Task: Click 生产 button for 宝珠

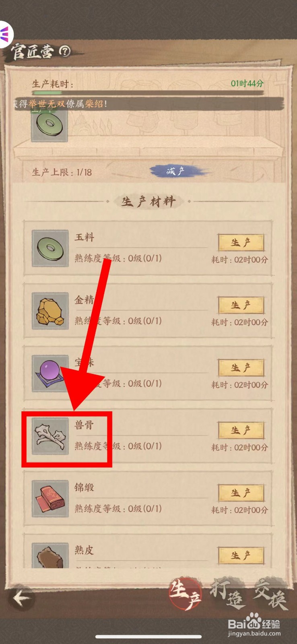Action: pyautogui.click(x=241, y=368)
